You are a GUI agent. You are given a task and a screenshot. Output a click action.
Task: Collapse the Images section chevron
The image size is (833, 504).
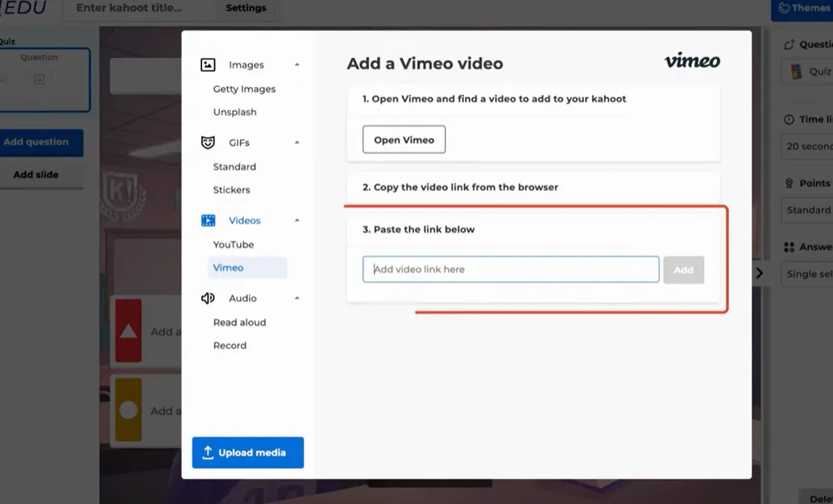point(296,65)
